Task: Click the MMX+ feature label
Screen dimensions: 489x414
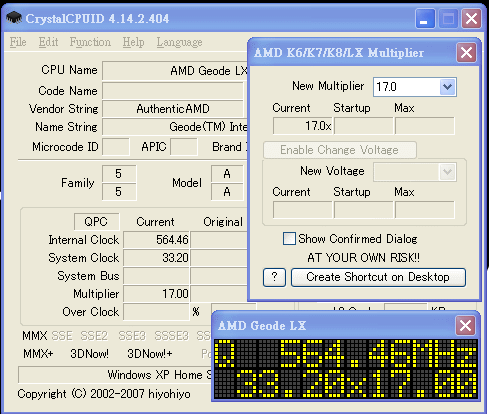Action: pos(38,354)
